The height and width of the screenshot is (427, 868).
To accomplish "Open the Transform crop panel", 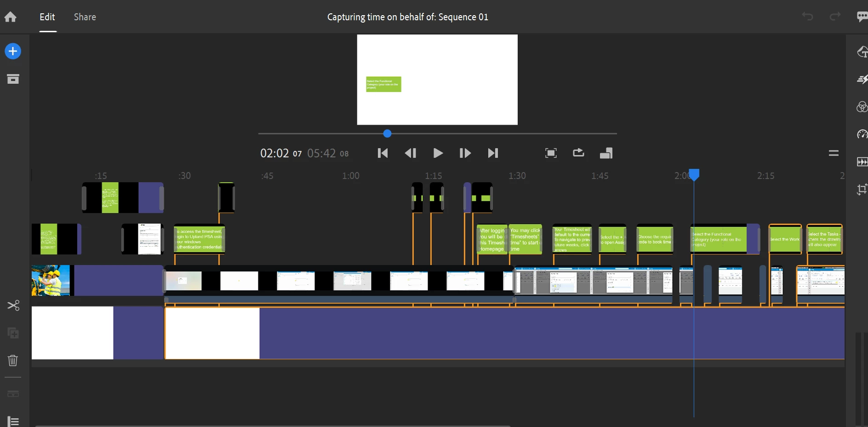I will click(x=862, y=189).
